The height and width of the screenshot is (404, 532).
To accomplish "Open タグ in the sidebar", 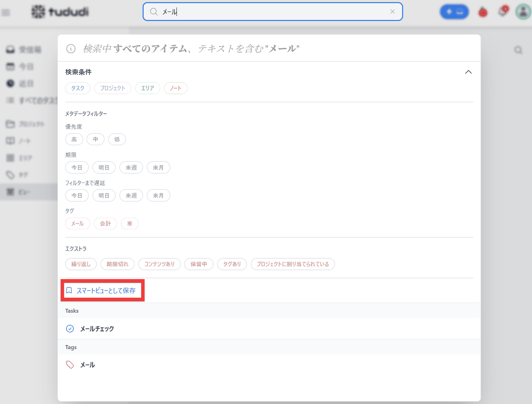I will tap(23, 175).
